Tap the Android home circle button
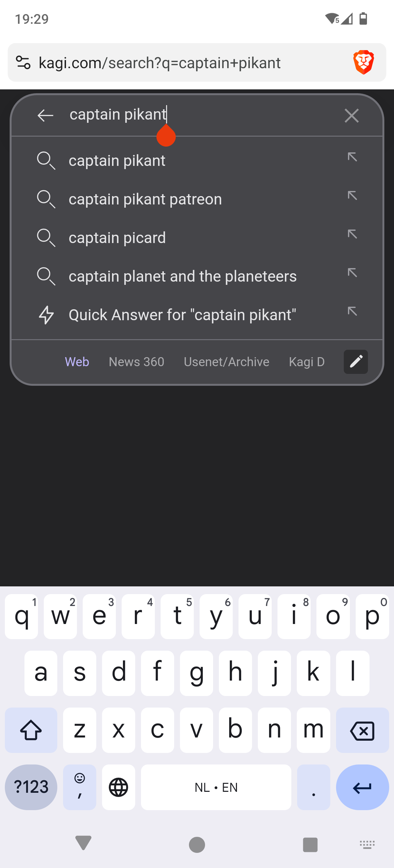This screenshot has width=394, height=868. pyautogui.click(x=197, y=845)
